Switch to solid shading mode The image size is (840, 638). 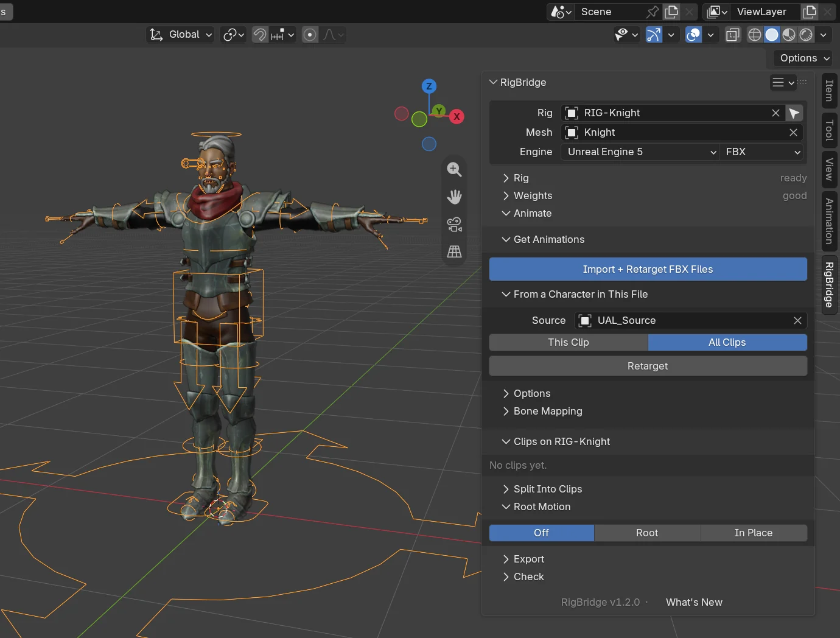[x=772, y=35]
